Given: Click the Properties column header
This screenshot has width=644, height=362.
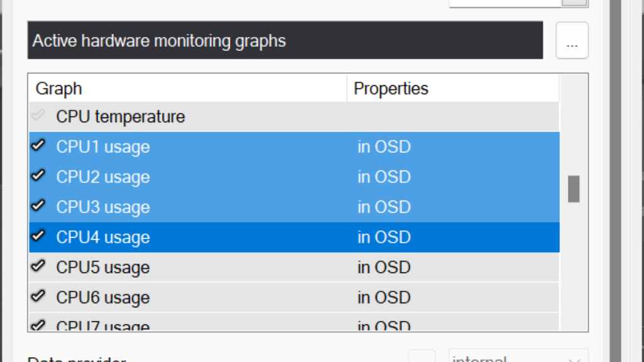Looking at the screenshot, I should [391, 89].
